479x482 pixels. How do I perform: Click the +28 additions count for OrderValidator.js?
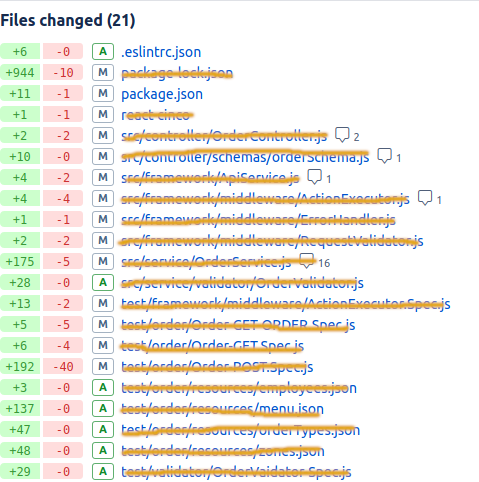pos(20,283)
